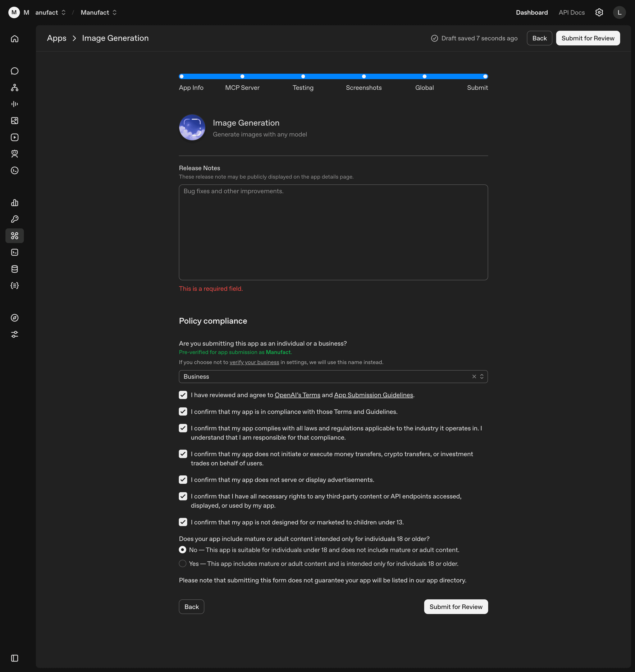This screenshot has width=635, height=672.
Task: Open the Home dashboard icon in sidebar
Action: pyautogui.click(x=15, y=38)
